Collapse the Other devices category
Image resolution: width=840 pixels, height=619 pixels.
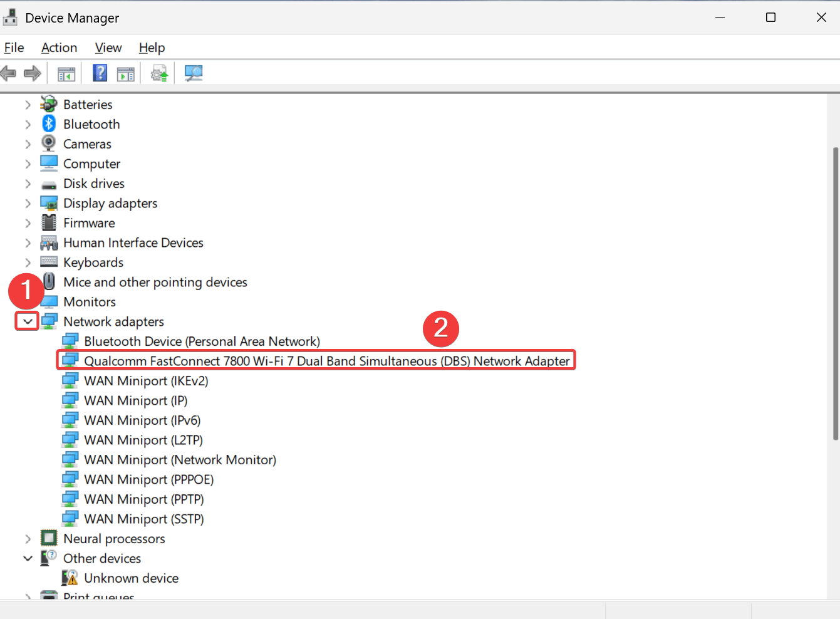click(x=28, y=558)
